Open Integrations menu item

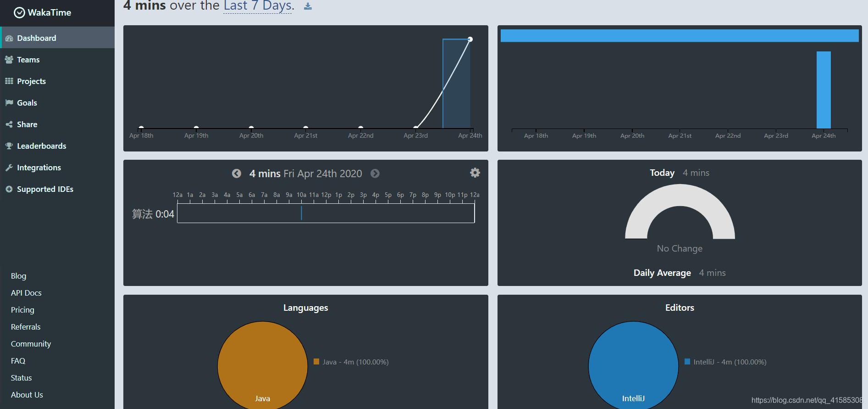(57, 168)
